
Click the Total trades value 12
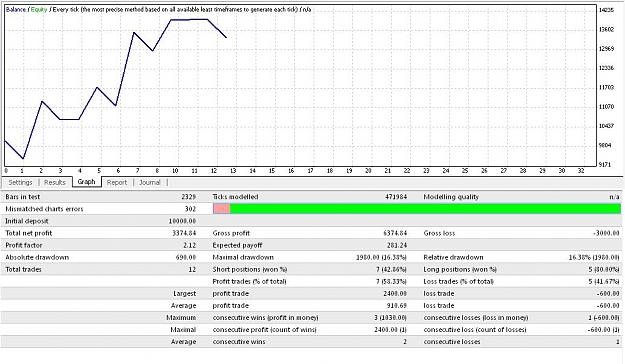(x=192, y=269)
